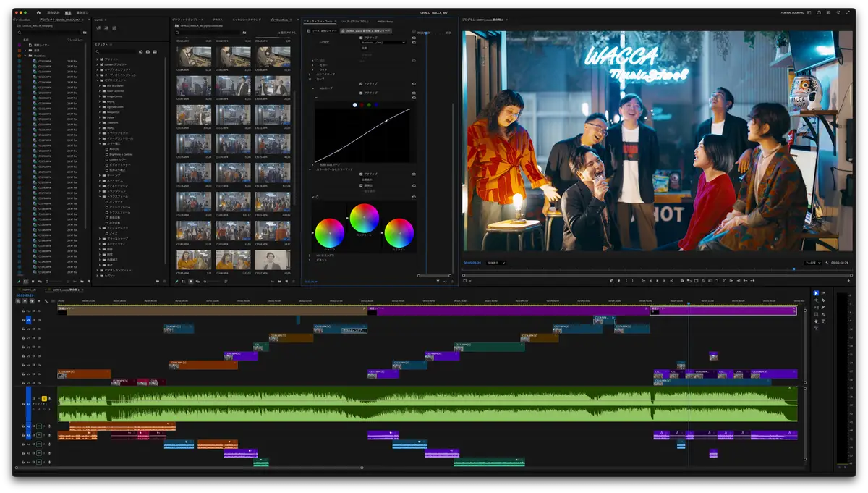This screenshot has height=493, width=868.
Task: Switch to the 読み込み workspace tab
Action: (x=54, y=12)
